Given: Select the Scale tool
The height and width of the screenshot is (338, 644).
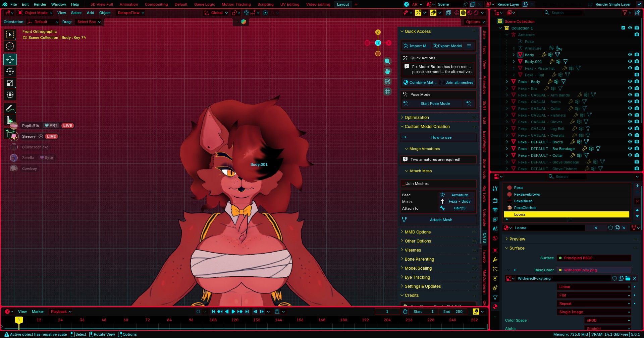Looking at the screenshot, I should 10,83.
